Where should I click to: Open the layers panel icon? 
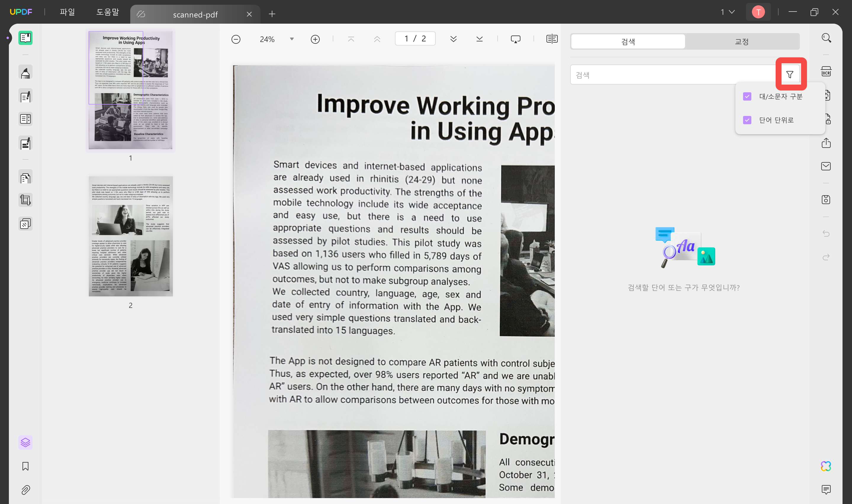click(x=25, y=442)
